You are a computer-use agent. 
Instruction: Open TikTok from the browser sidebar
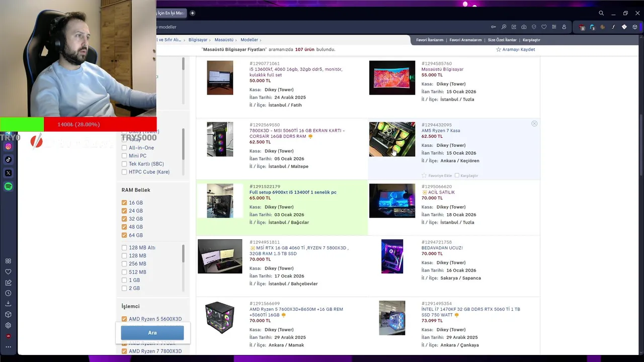(9, 159)
